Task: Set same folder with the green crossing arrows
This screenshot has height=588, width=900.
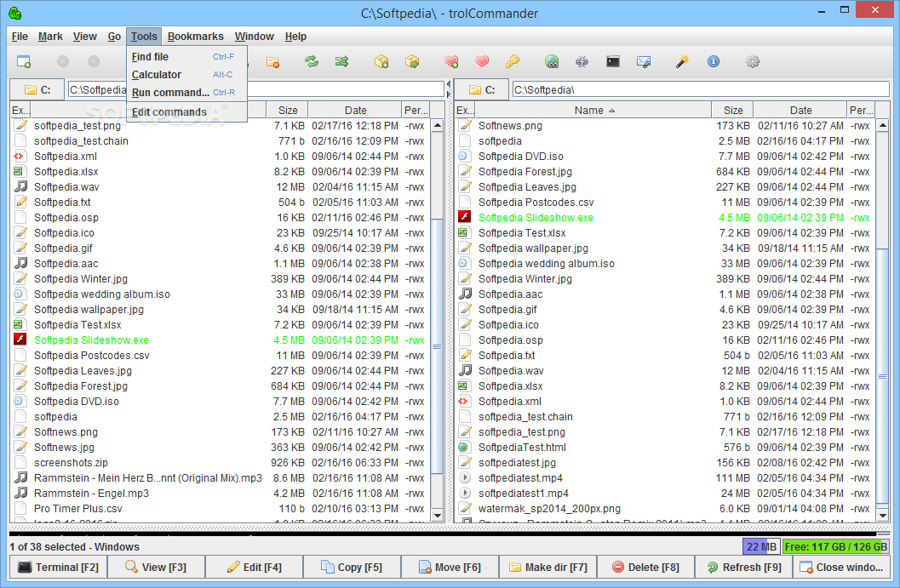Action: pyautogui.click(x=342, y=61)
